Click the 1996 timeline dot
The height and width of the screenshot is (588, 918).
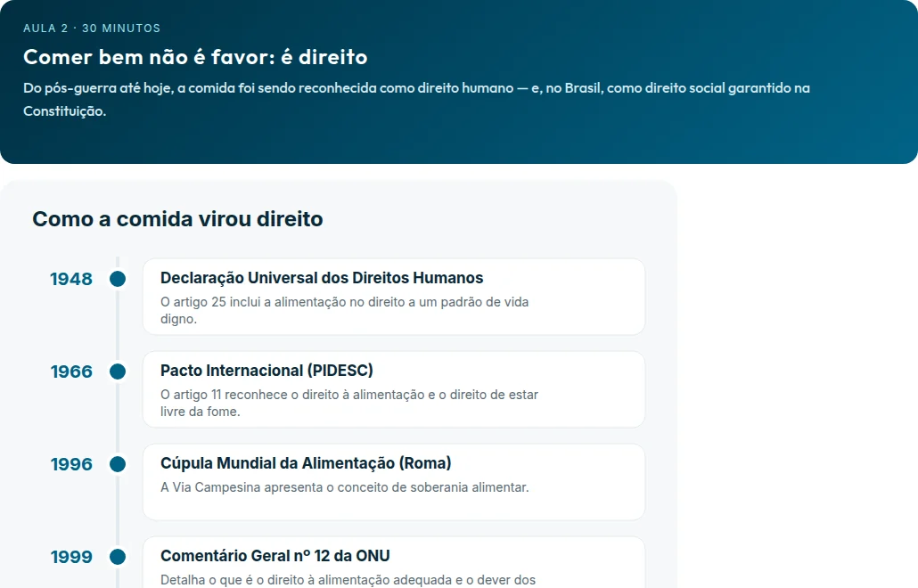coord(118,464)
